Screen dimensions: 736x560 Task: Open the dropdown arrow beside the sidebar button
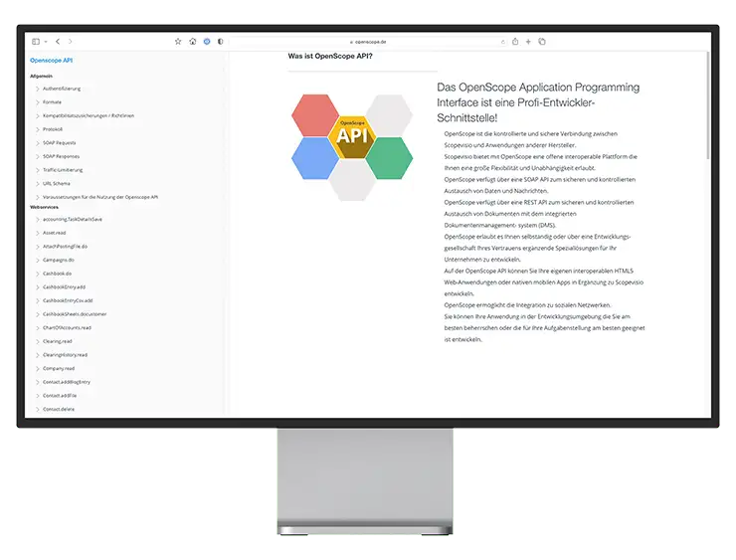[x=46, y=42]
